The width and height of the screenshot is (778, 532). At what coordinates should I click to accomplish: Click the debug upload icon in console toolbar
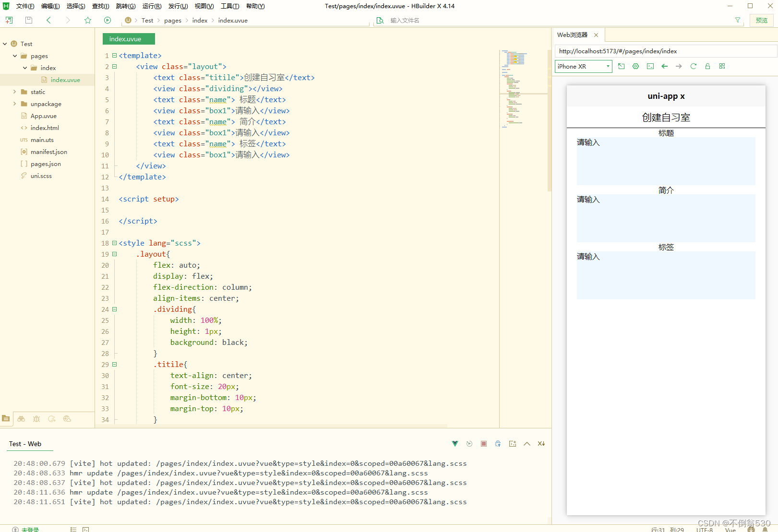(498, 444)
